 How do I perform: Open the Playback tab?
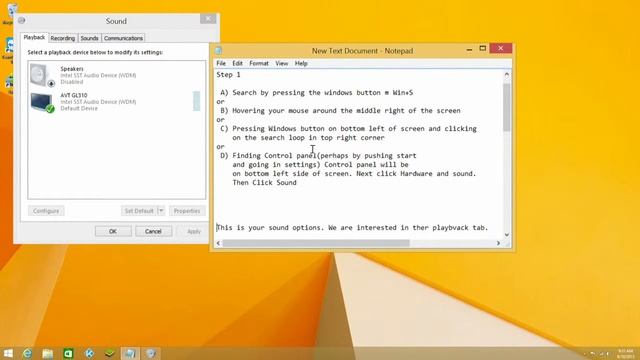tap(34, 38)
